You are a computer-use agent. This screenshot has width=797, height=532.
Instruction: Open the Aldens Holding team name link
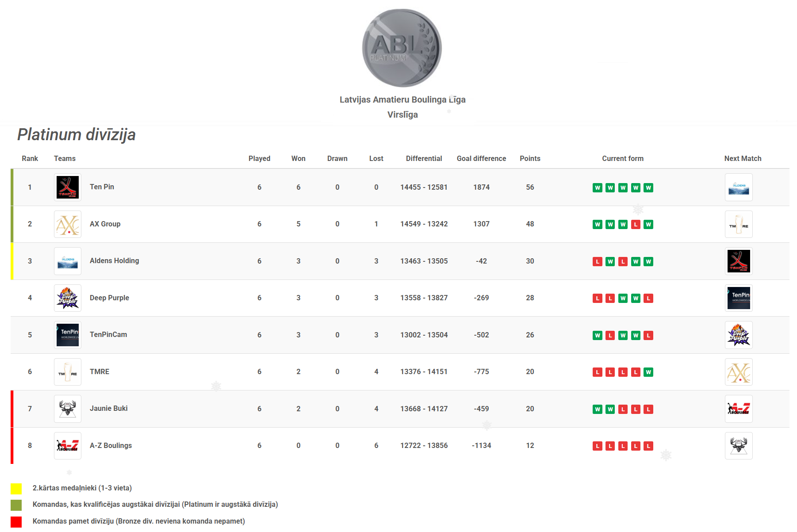coord(114,261)
